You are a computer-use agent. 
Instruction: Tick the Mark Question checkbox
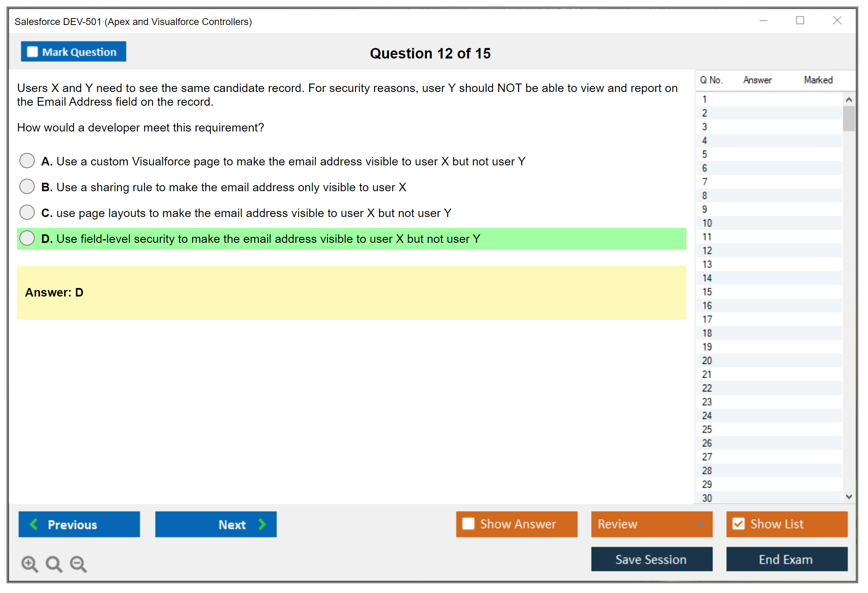click(x=32, y=52)
